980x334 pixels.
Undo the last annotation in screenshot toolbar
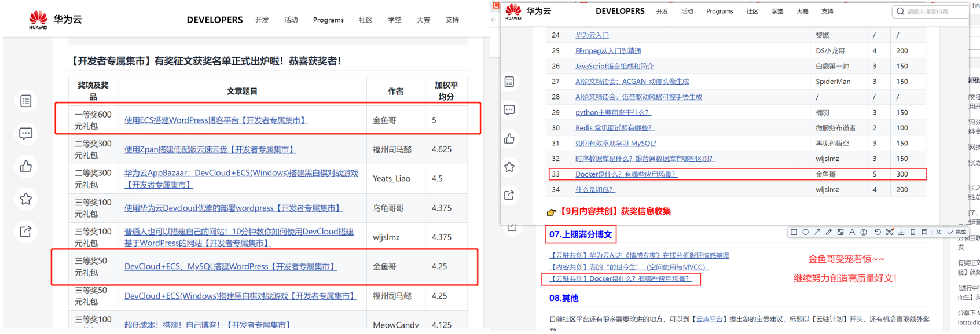coord(878,232)
